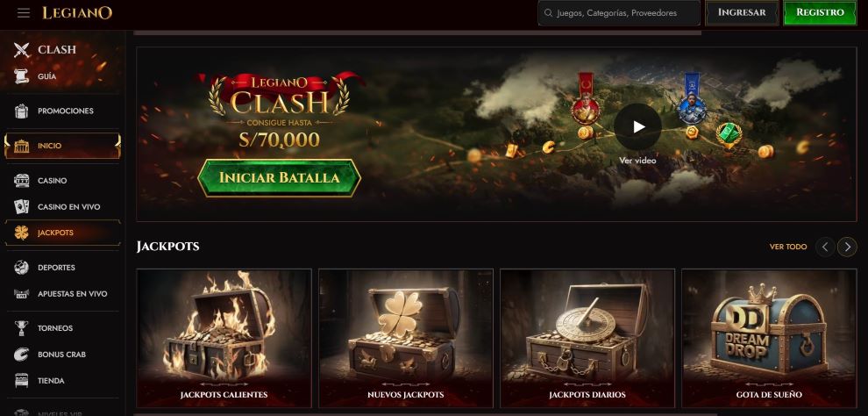This screenshot has height=416, width=868.
Task: Open the Casino en Vivo cards icon
Action: [22, 206]
